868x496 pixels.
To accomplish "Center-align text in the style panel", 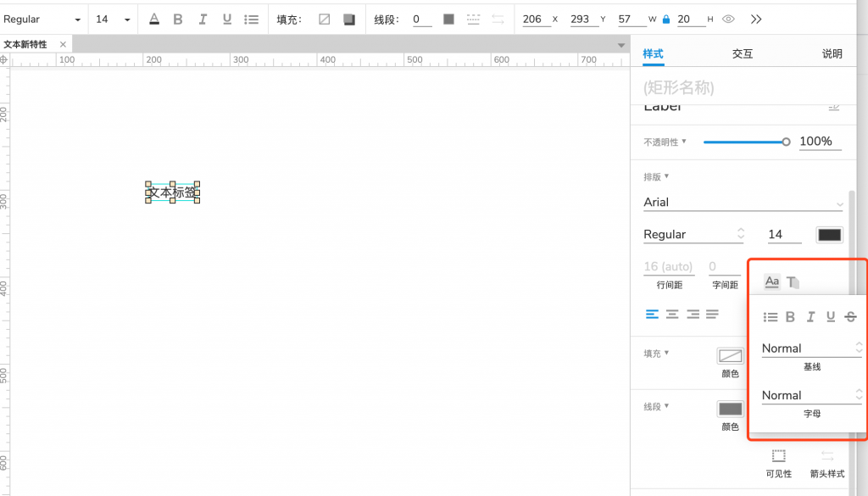I will pos(672,315).
